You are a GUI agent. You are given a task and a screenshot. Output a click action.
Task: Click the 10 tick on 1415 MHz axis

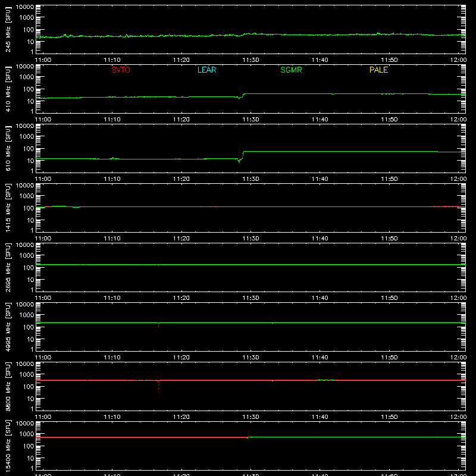(30, 220)
